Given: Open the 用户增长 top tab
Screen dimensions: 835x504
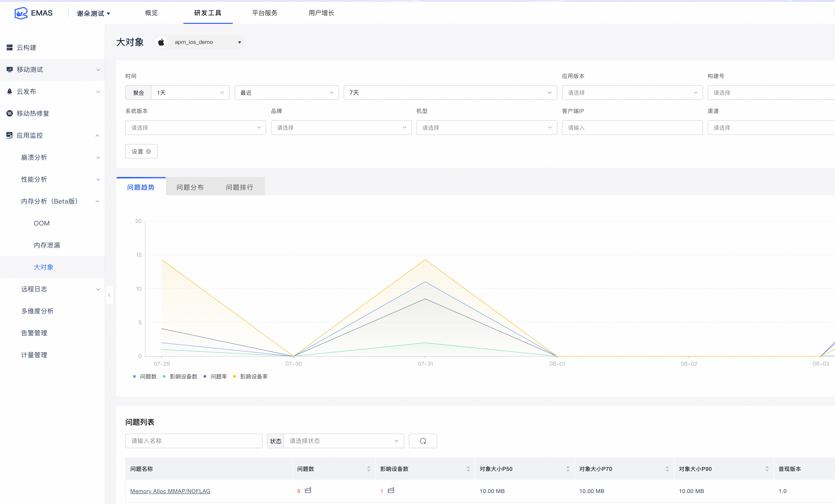Looking at the screenshot, I should pyautogui.click(x=321, y=13).
